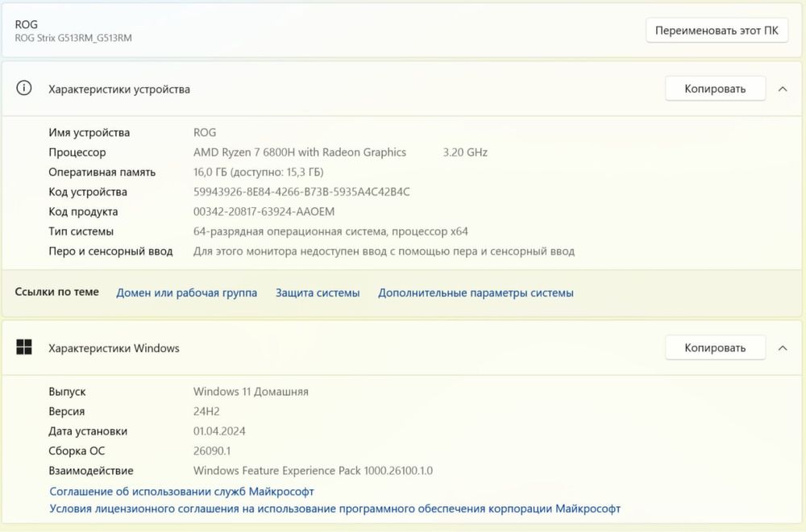The image size is (806, 532).
Task: Click the AMD Ryzen 7 6800H processor text
Action: pos(300,152)
